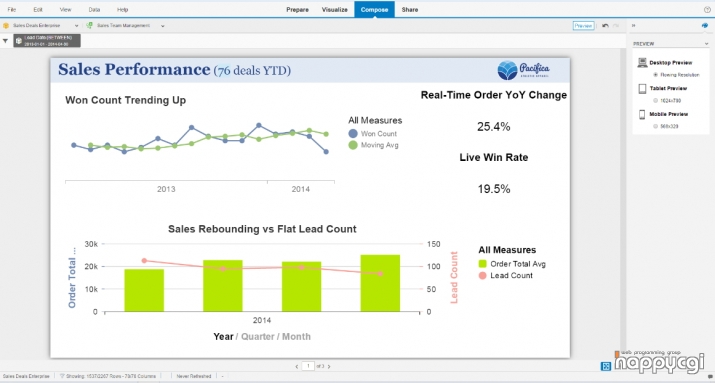Switch to the Share tab
The image size is (715, 383).
tap(409, 10)
